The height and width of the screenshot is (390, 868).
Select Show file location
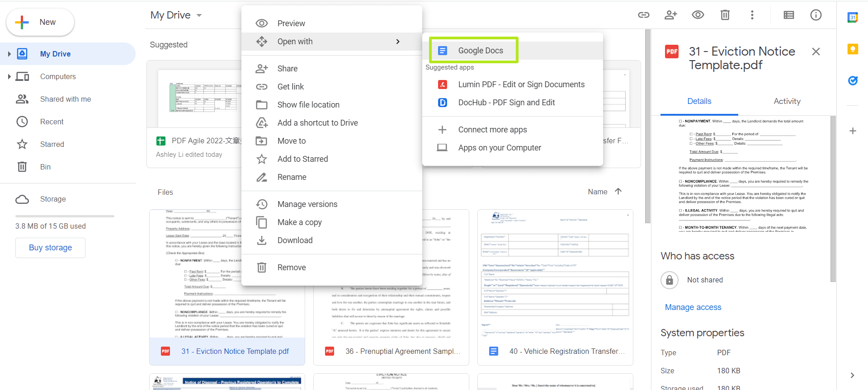pos(332,104)
